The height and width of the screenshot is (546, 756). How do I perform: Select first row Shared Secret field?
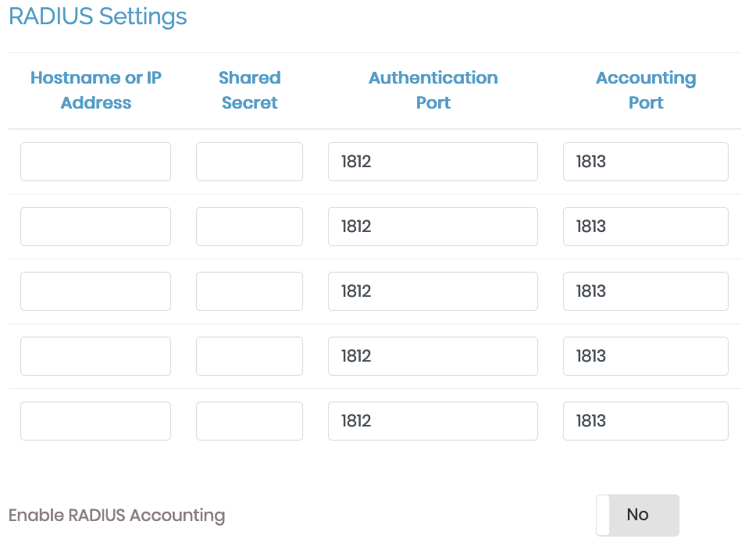point(249,162)
